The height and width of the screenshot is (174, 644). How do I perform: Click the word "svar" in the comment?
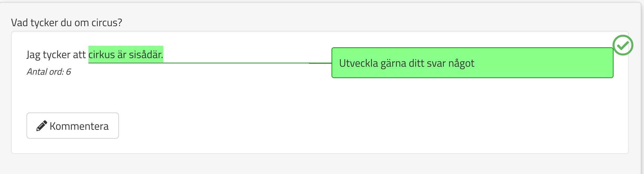[x=436, y=63]
